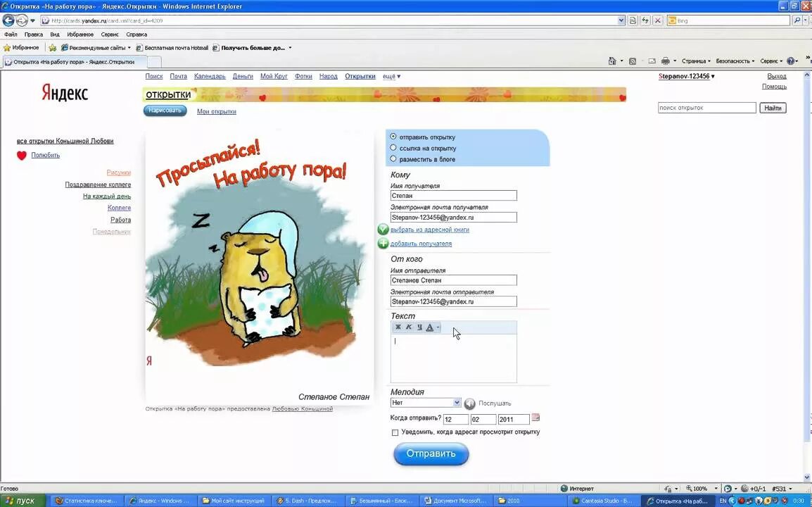The image size is (812, 507).
Task: Expand the 'ещё' services dropdown
Action: pyautogui.click(x=391, y=76)
